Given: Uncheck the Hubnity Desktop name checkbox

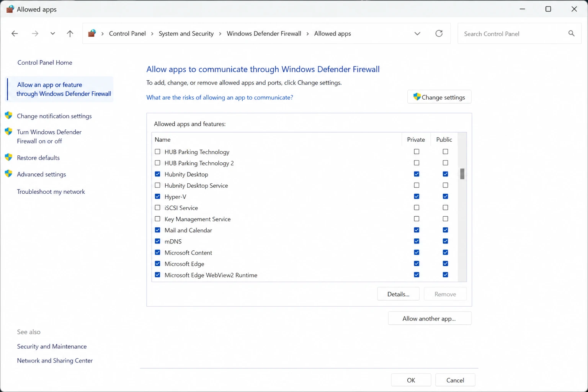Looking at the screenshot, I should (x=157, y=174).
